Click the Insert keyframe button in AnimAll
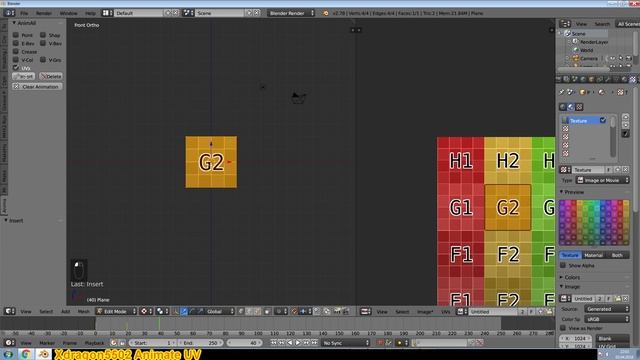Image resolution: width=640 pixels, height=360 pixels. click(x=24, y=76)
